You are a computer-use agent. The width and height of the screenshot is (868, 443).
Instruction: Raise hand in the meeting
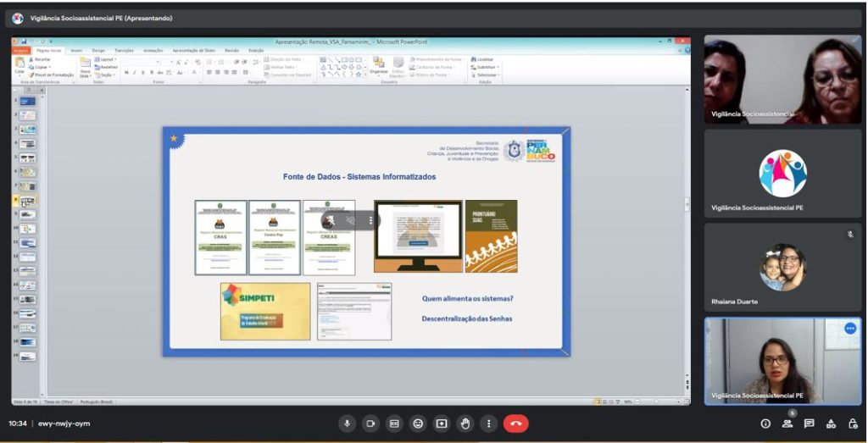(465, 424)
